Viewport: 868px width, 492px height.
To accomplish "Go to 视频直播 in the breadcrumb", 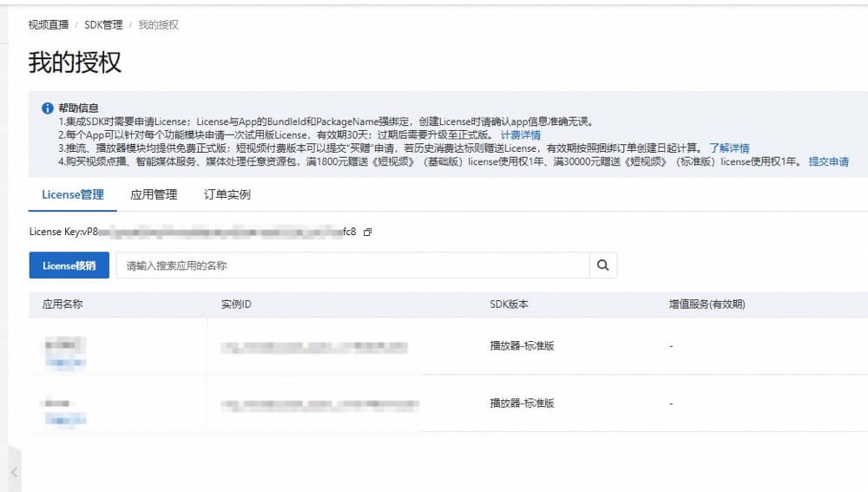I will pos(48,25).
